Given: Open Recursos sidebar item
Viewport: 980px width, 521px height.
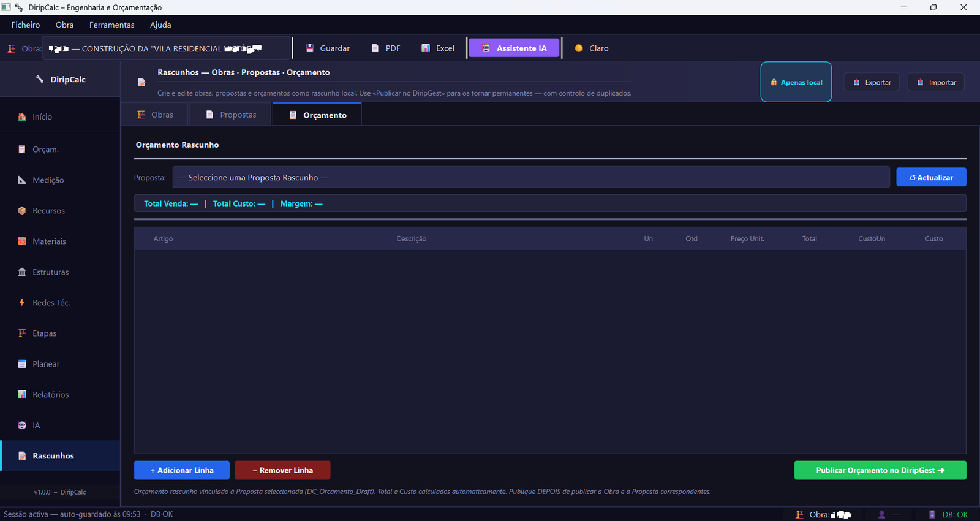Looking at the screenshot, I should coord(60,211).
